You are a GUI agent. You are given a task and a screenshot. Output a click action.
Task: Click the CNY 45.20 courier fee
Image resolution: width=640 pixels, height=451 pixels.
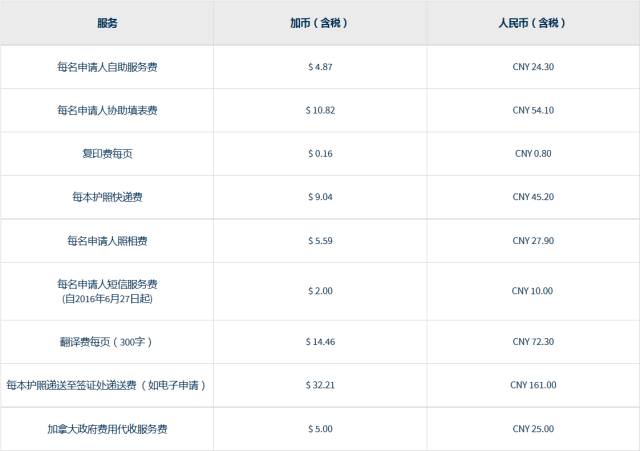click(532, 197)
